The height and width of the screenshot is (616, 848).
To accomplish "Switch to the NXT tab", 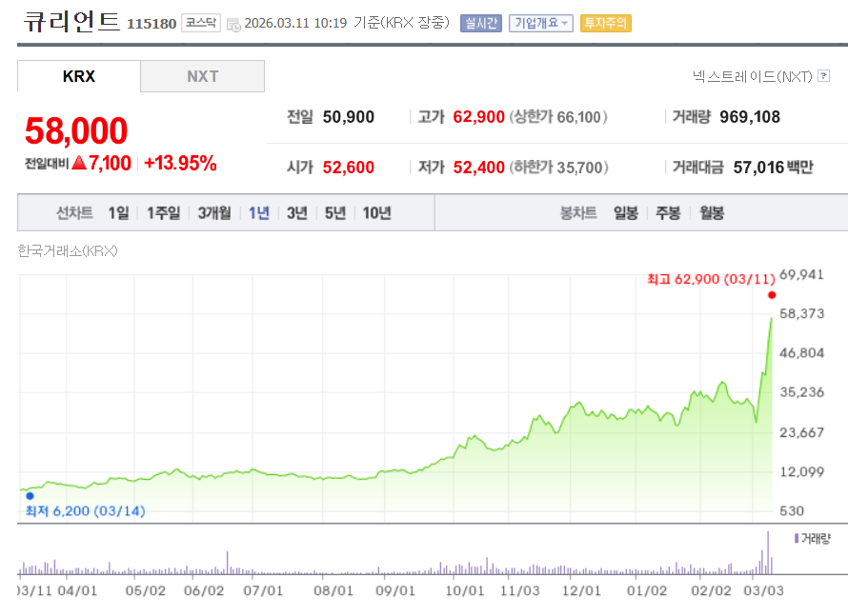I will tap(202, 76).
